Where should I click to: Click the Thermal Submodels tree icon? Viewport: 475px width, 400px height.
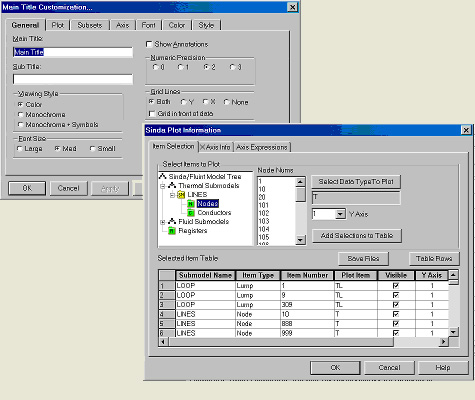click(x=172, y=185)
